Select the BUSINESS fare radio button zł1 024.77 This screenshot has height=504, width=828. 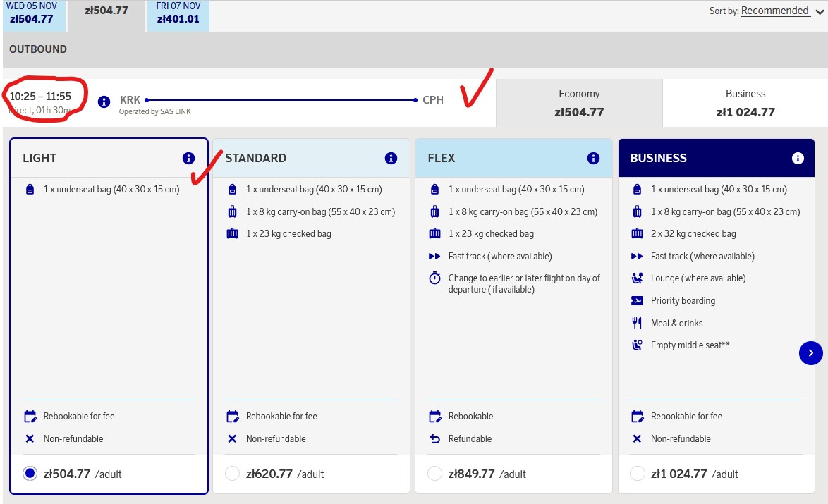click(638, 474)
